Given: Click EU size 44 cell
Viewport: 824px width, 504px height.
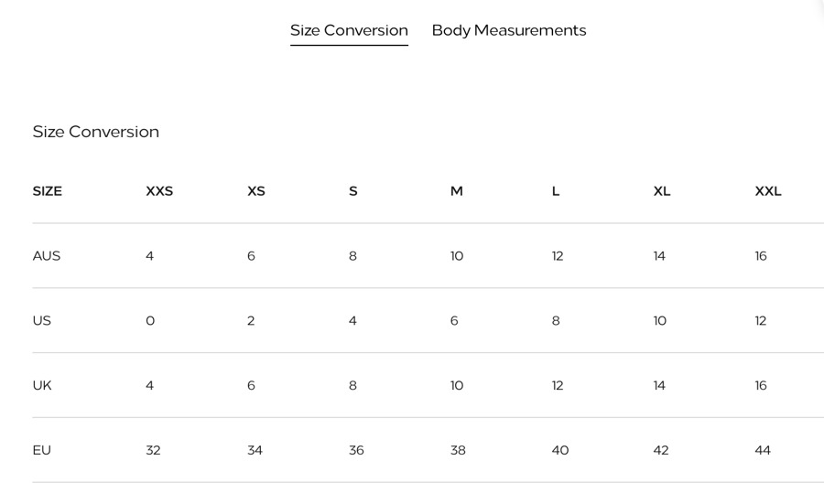Looking at the screenshot, I should [x=763, y=450].
